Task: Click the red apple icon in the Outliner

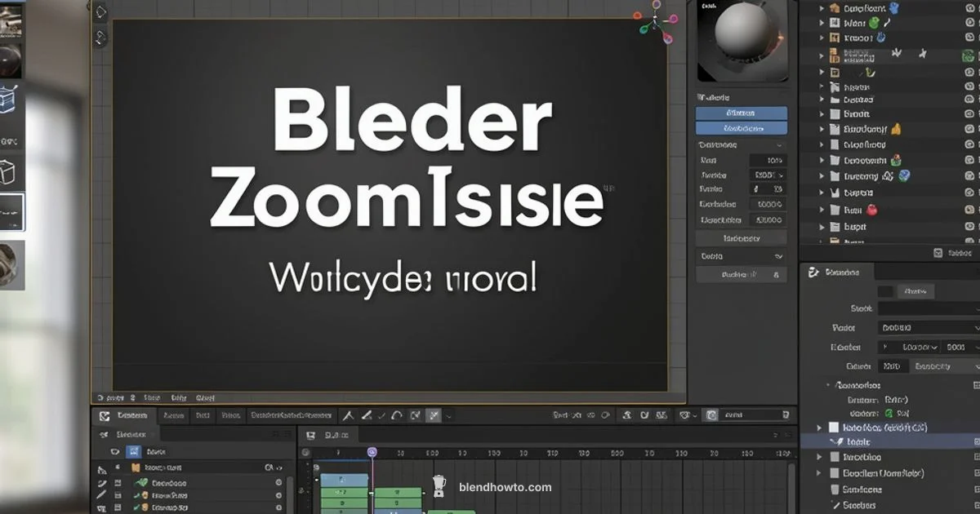Action: [871, 209]
